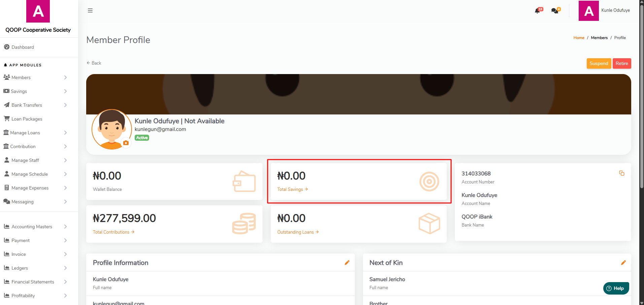Click the Suspend button
644x305 pixels.
pos(599,63)
